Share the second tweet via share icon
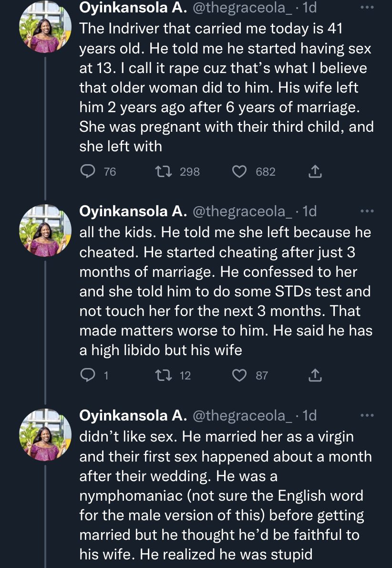This screenshot has height=568, width=392. click(x=314, y=376)
